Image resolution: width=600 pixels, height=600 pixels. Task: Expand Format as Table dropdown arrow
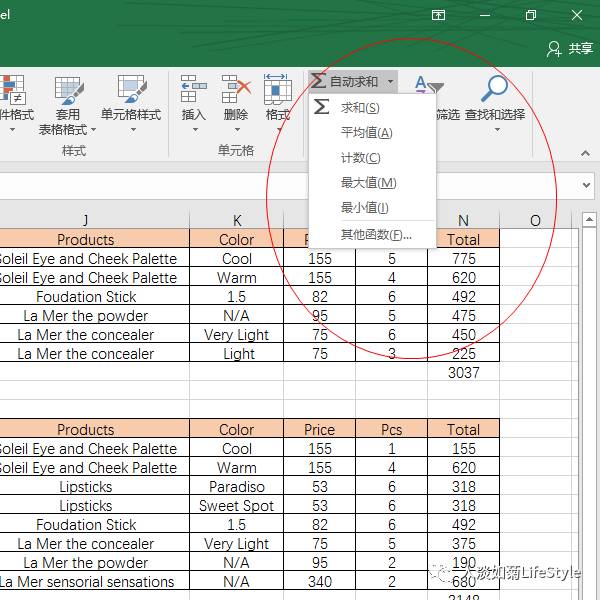click(x=93, y=130)
